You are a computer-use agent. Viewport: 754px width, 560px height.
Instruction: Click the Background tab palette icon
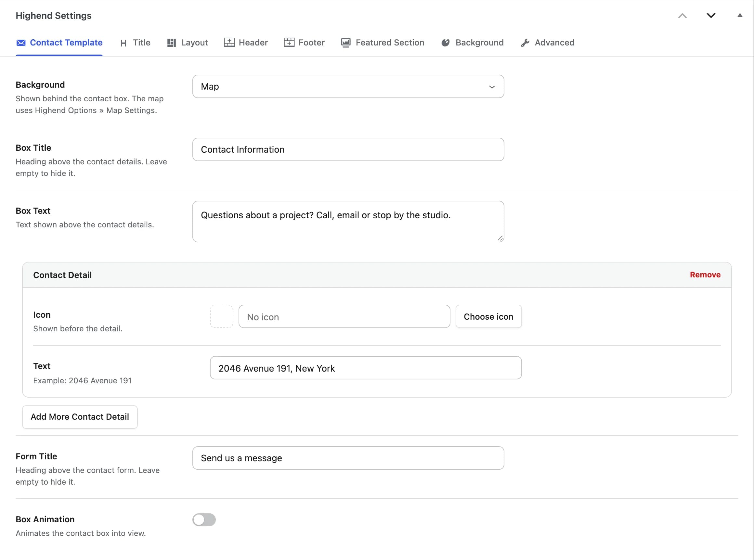click(445, 43)
